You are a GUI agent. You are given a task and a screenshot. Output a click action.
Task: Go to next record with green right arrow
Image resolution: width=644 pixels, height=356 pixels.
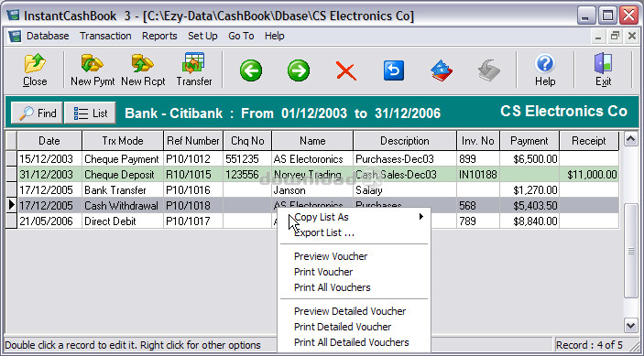click(x=299, y=70)
